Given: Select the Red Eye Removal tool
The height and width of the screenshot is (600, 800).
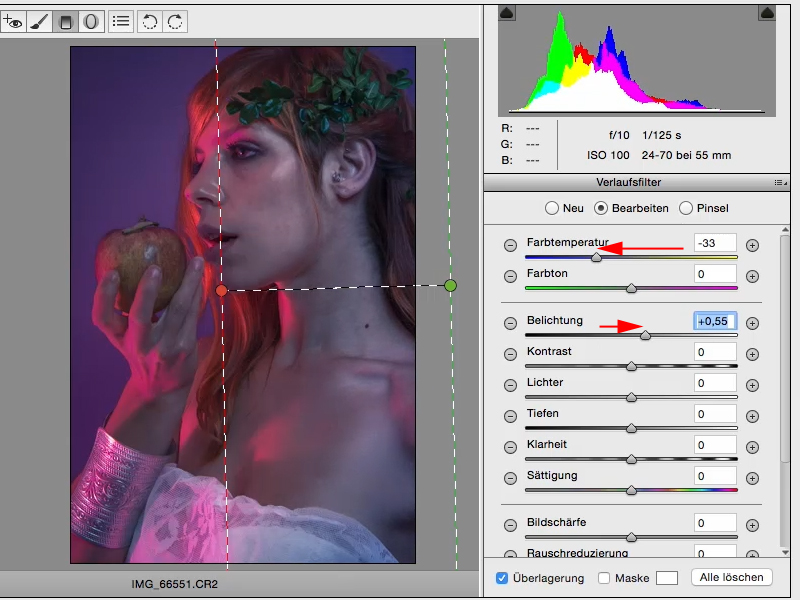Looking at the screenshot, I should [x=13, y=21].
